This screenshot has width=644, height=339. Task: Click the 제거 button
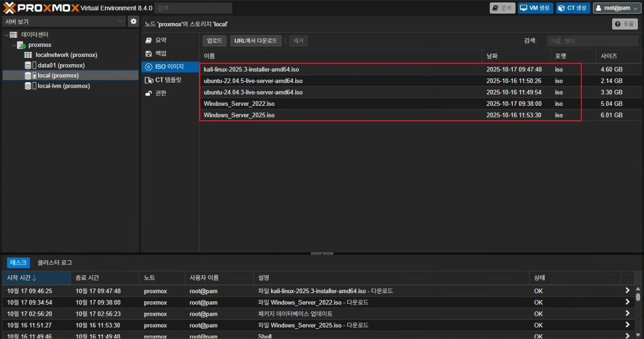299,41
